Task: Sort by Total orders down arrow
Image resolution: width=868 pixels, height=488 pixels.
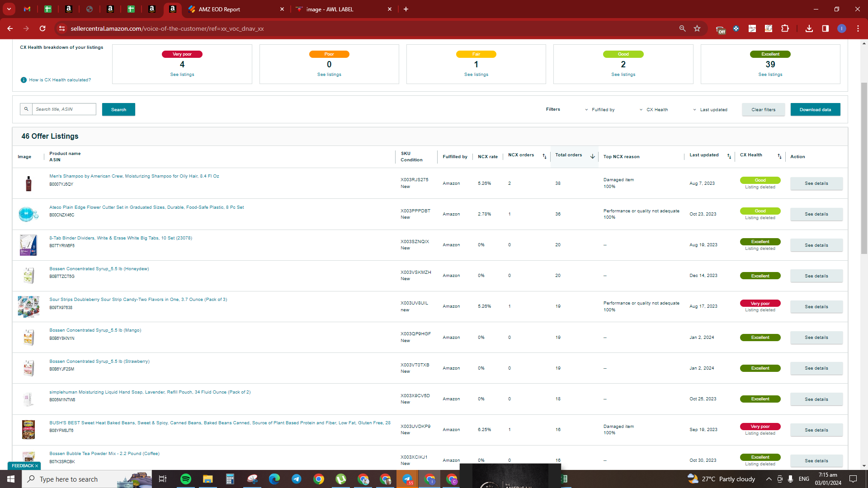Action: tap(592, 156)
